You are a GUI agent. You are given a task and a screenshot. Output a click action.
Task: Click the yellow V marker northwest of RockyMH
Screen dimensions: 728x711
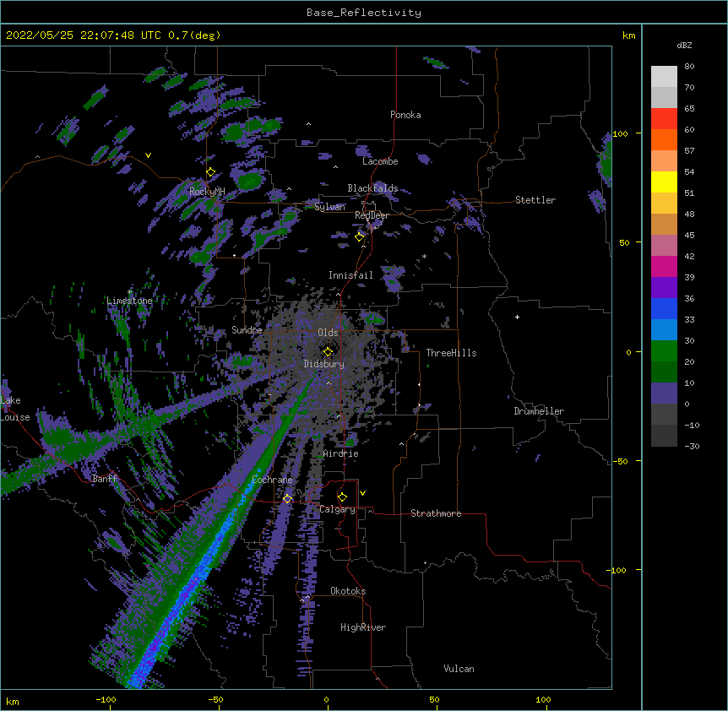pos(148,155)
